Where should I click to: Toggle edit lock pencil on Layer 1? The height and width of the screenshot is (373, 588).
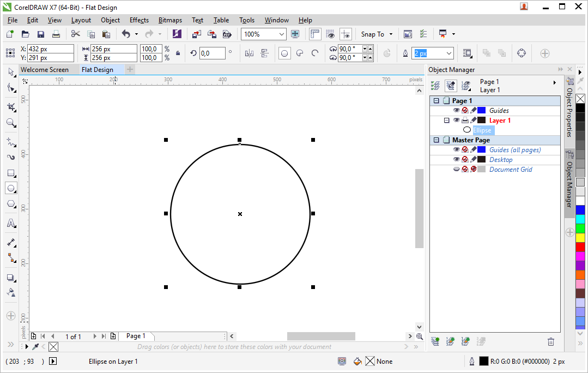474,120
